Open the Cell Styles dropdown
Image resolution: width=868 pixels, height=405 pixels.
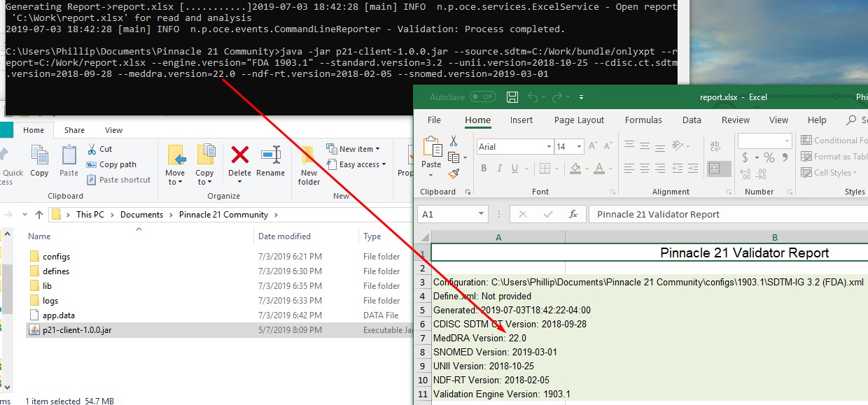click(x=829, y=173)
